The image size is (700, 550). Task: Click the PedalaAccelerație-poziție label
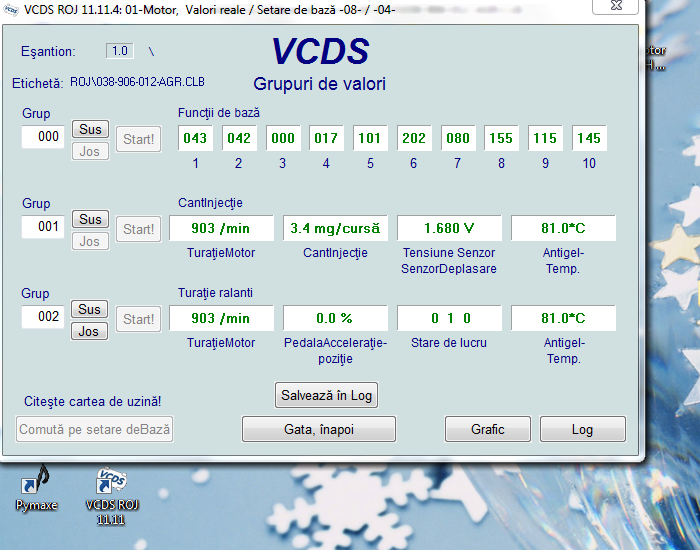[x=335, y=350]
